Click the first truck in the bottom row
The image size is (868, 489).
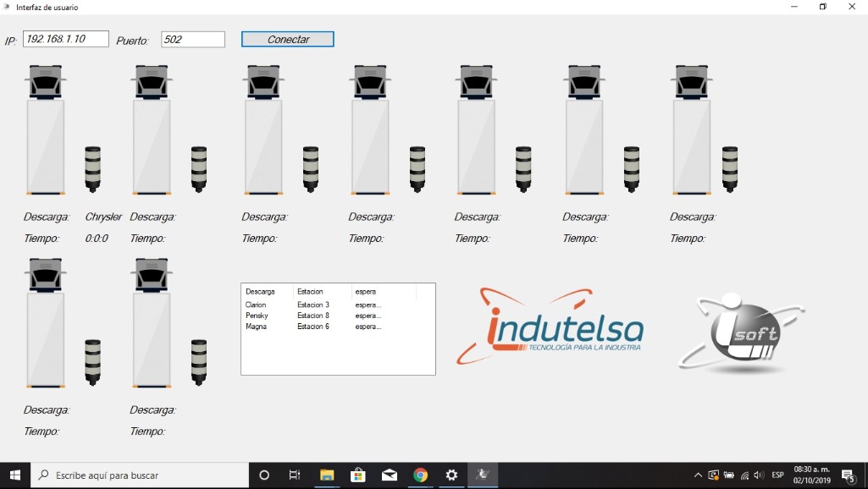46,323
